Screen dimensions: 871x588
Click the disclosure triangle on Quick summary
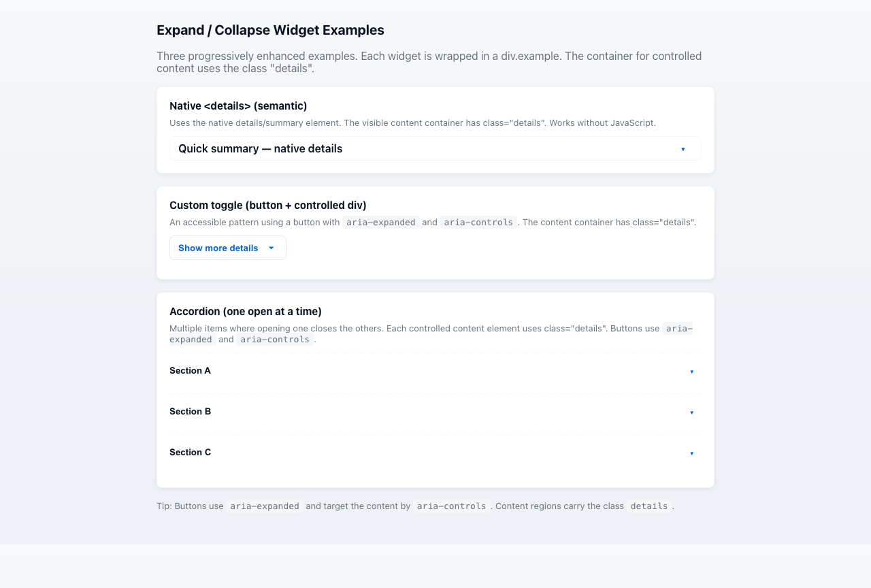tap(683, 148)
